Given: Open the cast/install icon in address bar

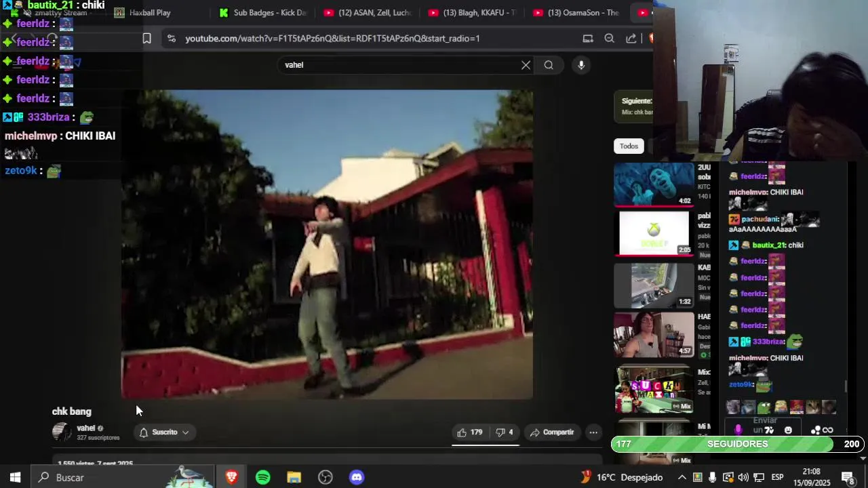Looking at the screenshot, I should [588, 39].
